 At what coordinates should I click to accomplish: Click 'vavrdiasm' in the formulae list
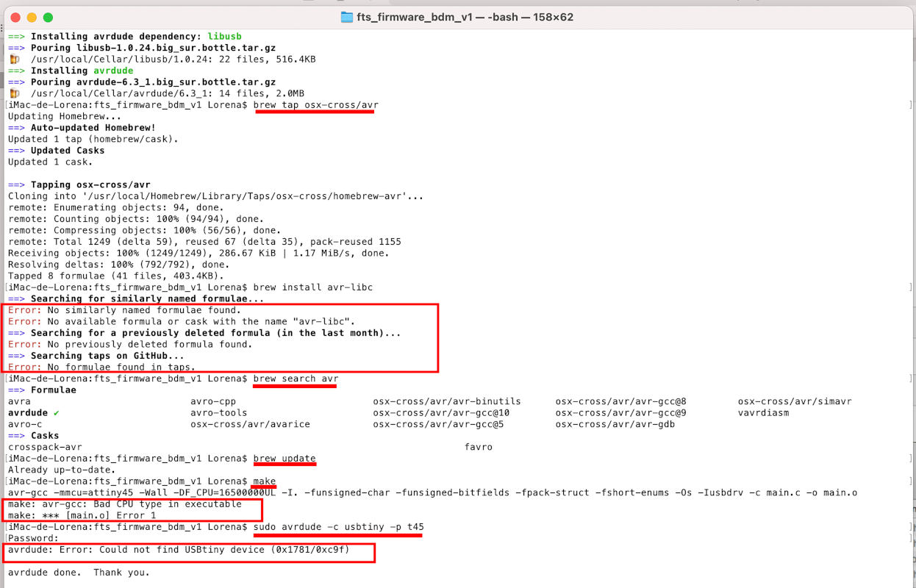pyautogui.click(x=764, y=413)
